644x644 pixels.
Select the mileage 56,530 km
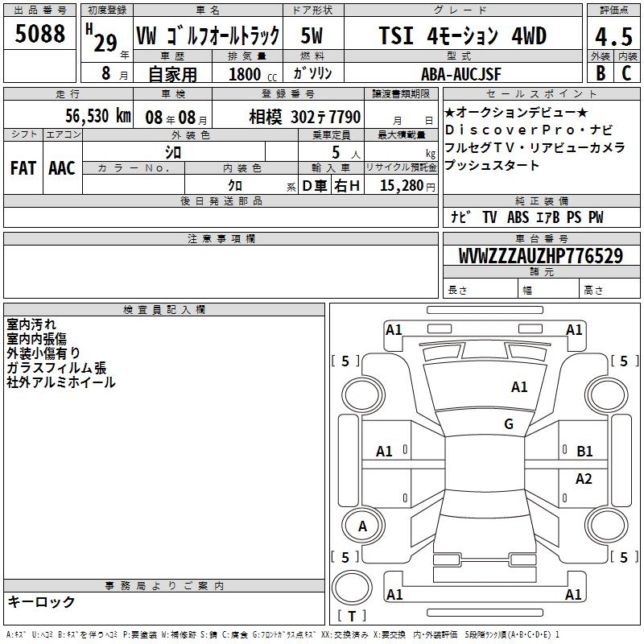tap(98, 116)
